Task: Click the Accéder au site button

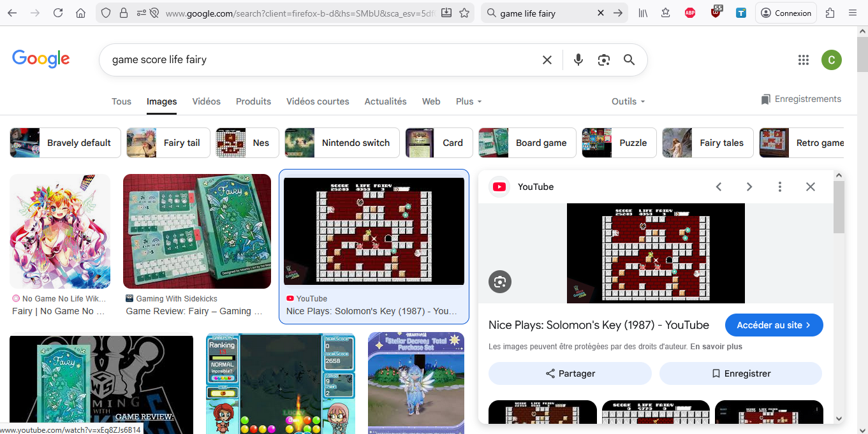Action: (x=774, y=325)
